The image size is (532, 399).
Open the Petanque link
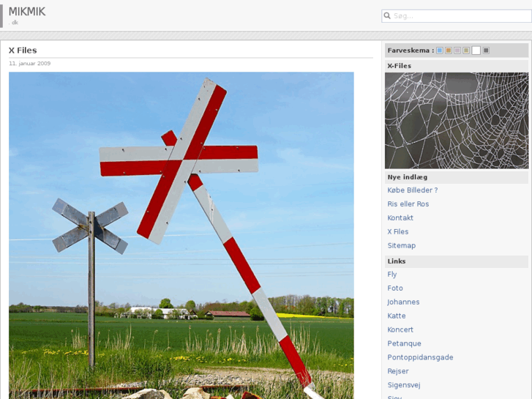404,343
